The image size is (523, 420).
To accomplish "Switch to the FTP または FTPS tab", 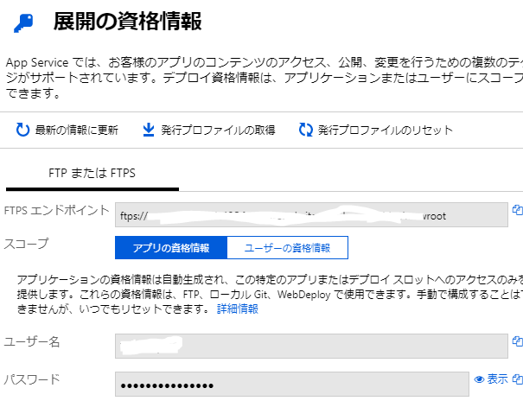I will coord(92,174).
